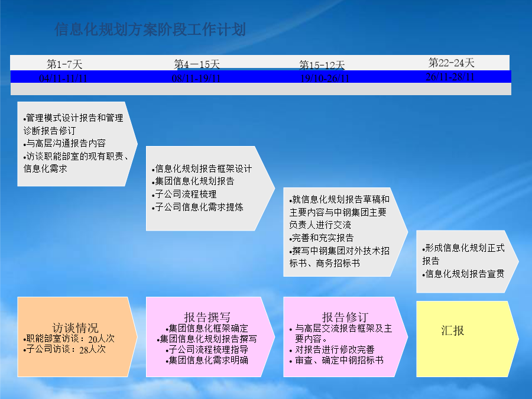Select the 第4一15天 timeline label
Viewport: 532px width, 399px height.
click(197, 64)
